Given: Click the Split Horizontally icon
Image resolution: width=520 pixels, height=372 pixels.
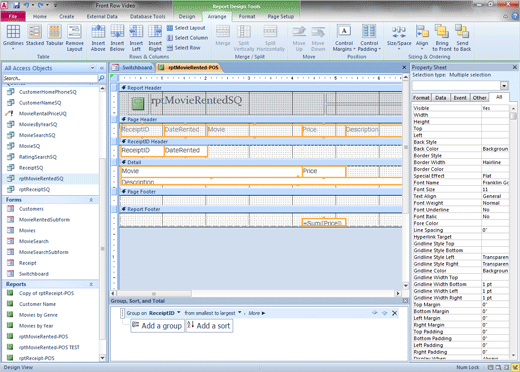Looking at the screenshot, I should pyautogui.click(x=270, y=38).
